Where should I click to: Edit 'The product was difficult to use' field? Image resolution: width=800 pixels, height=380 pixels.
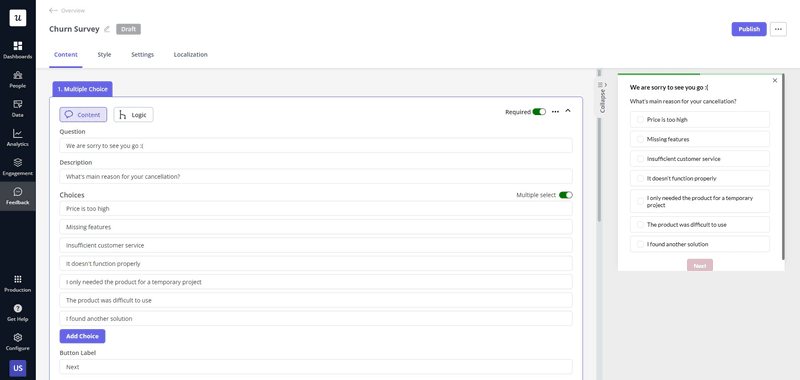316,300
